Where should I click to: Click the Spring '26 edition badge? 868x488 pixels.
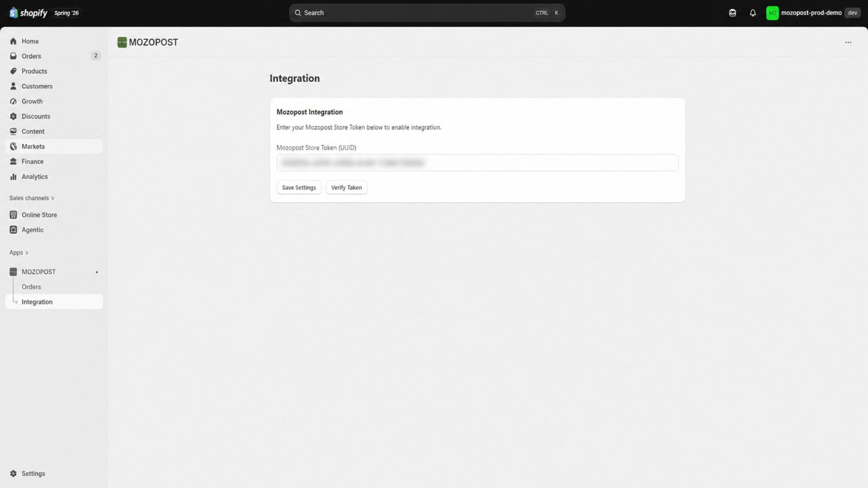coord(67,13)
